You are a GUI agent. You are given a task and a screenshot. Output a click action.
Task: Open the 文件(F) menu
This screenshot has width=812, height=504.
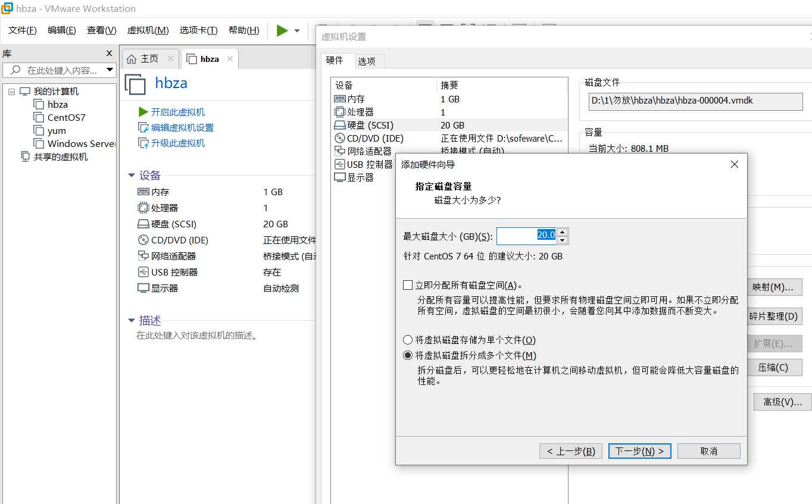tap(23, 30)
